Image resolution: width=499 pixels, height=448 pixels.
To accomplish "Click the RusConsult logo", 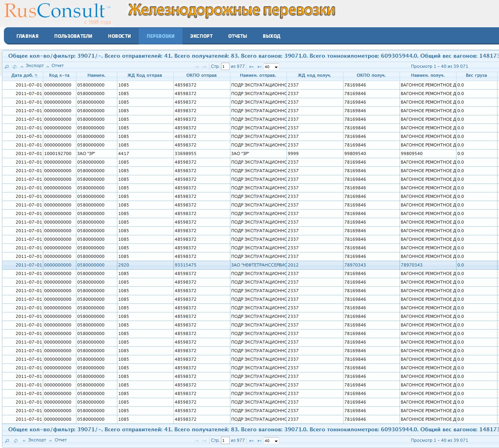I will (58, 13).
